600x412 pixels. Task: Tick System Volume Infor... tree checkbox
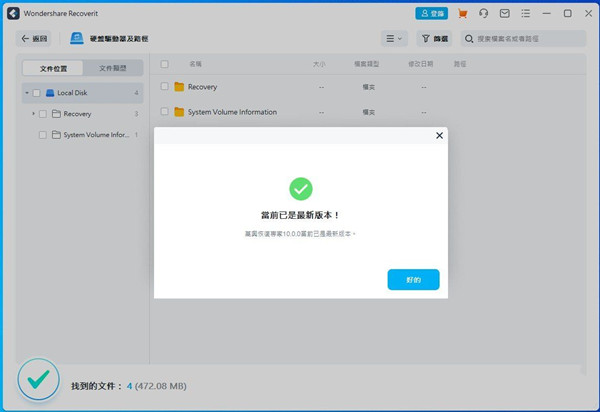point(43,135)
